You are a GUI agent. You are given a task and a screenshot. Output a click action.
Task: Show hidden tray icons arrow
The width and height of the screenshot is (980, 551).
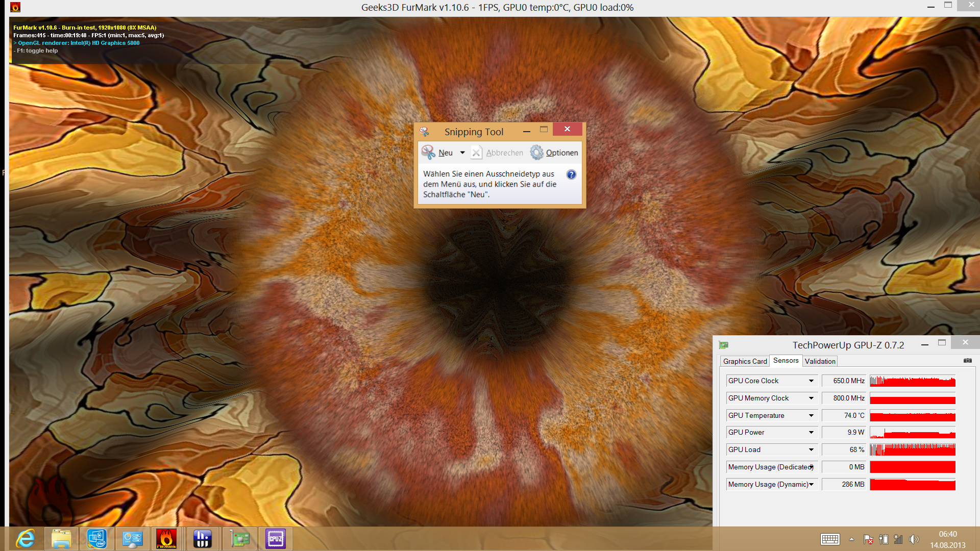[x=851, y=539]
